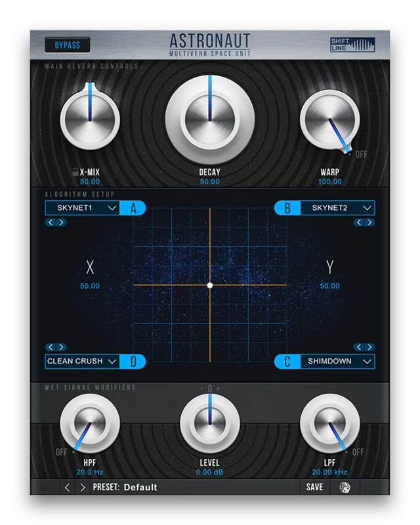Select next algorithm for slot D
This screenshot has width=420, height=525.
[61, 347]
